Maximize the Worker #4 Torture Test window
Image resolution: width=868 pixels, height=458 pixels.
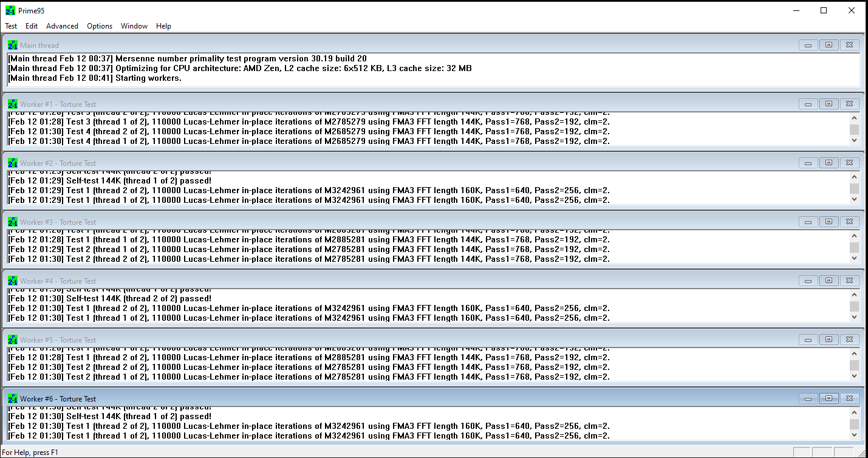point(829,281)
